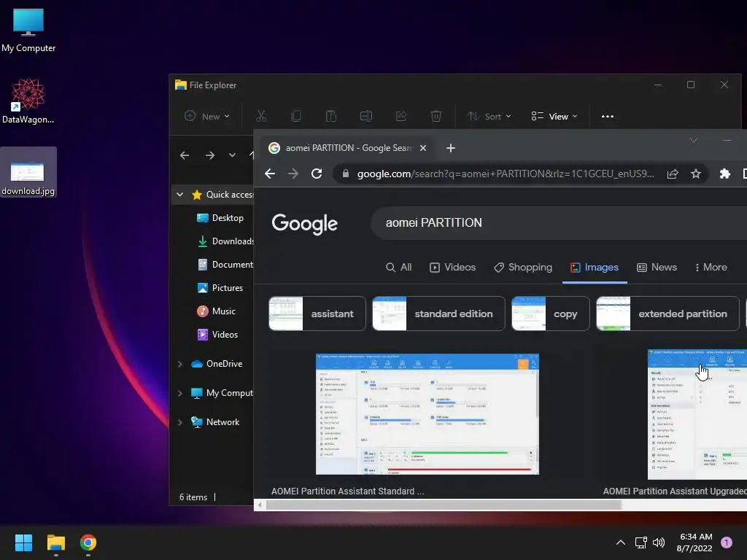This screenshot has width=747, height=560.
Task: Click the Chrome address bar URL
Action: click(506, 174)
